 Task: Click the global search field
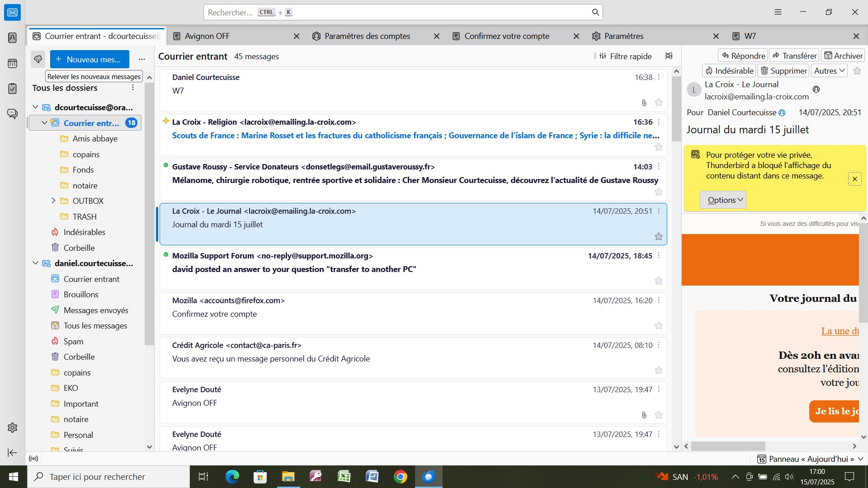pyautogui.click(x=402, y=12)
